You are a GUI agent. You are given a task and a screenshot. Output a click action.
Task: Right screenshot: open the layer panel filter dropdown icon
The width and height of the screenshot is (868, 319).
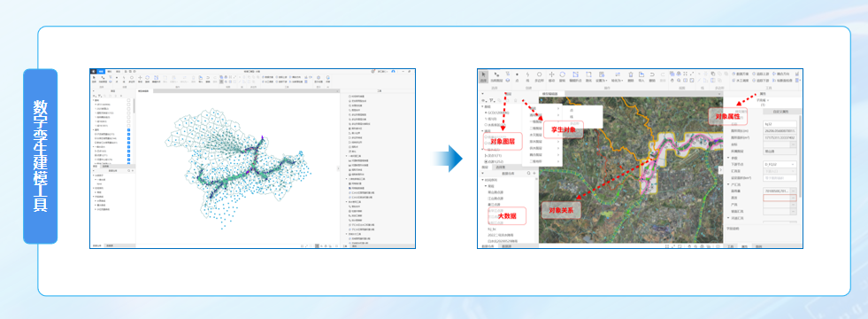click(492, 100)
